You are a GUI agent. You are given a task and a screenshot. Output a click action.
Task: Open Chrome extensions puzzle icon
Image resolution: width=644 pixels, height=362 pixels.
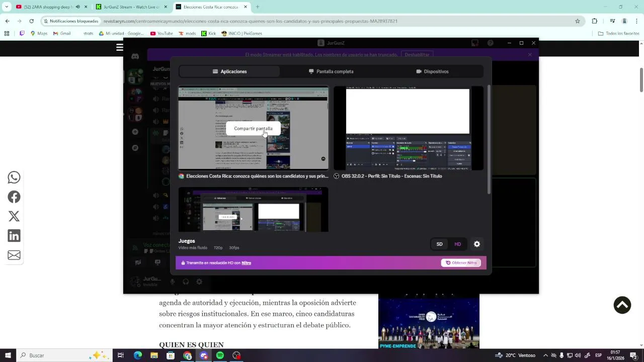coord(595,21)
